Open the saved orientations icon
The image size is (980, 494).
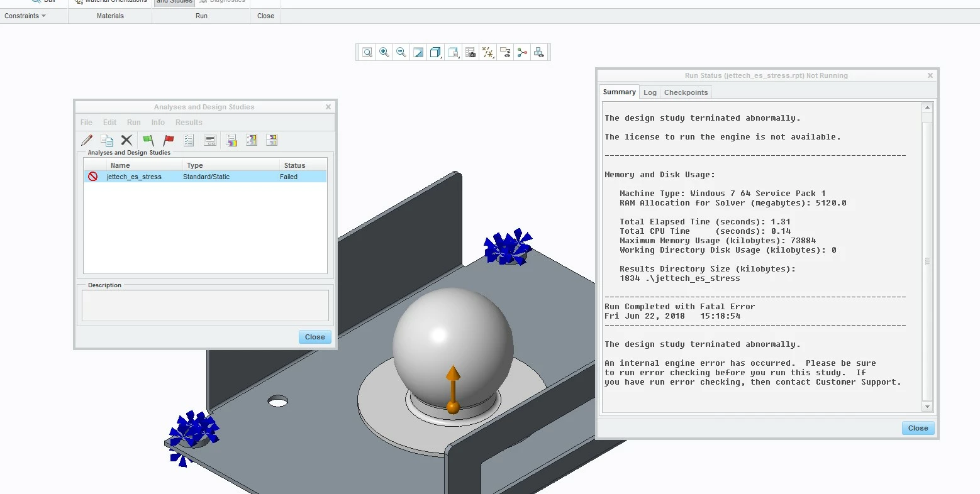point(453,52)
